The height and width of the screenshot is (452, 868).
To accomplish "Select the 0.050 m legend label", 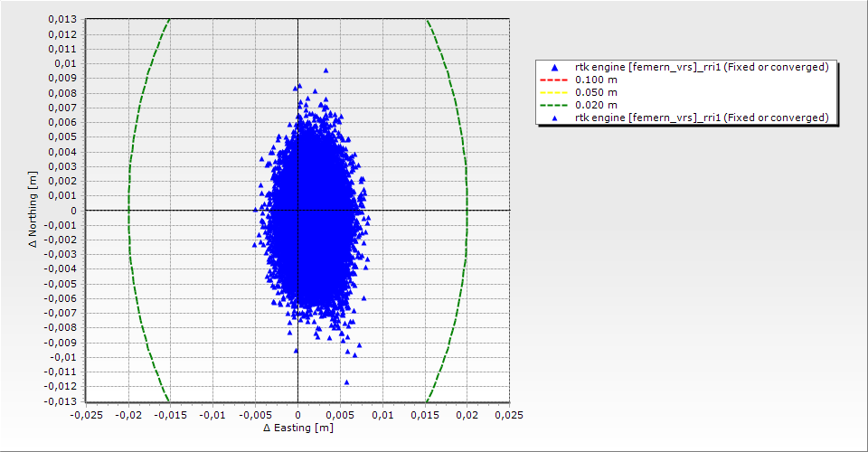I will coord(597,93).
